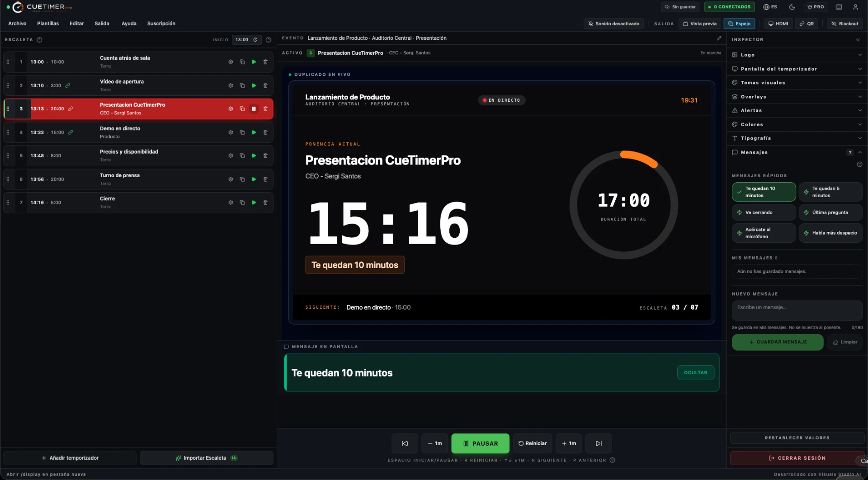Click the PAUSAR button
The height and width of the screenshot is (480, 868).
point(480,443)
